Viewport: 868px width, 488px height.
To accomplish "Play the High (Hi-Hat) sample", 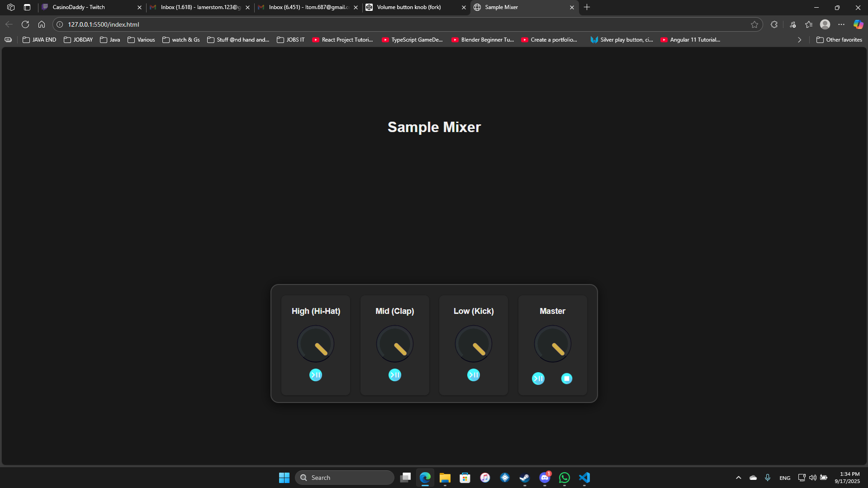I will (316, 374).
